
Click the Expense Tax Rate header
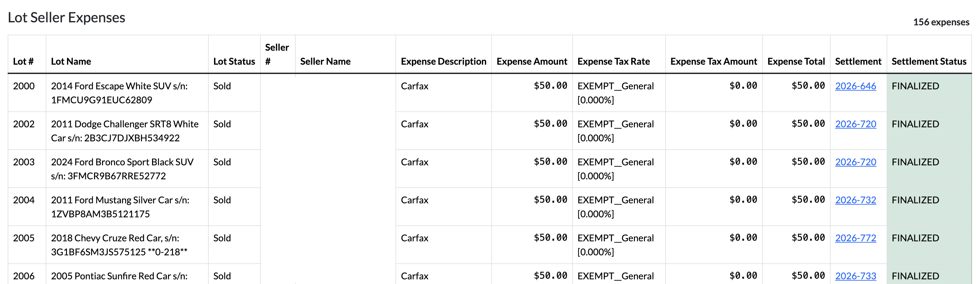tap(613, 61)
